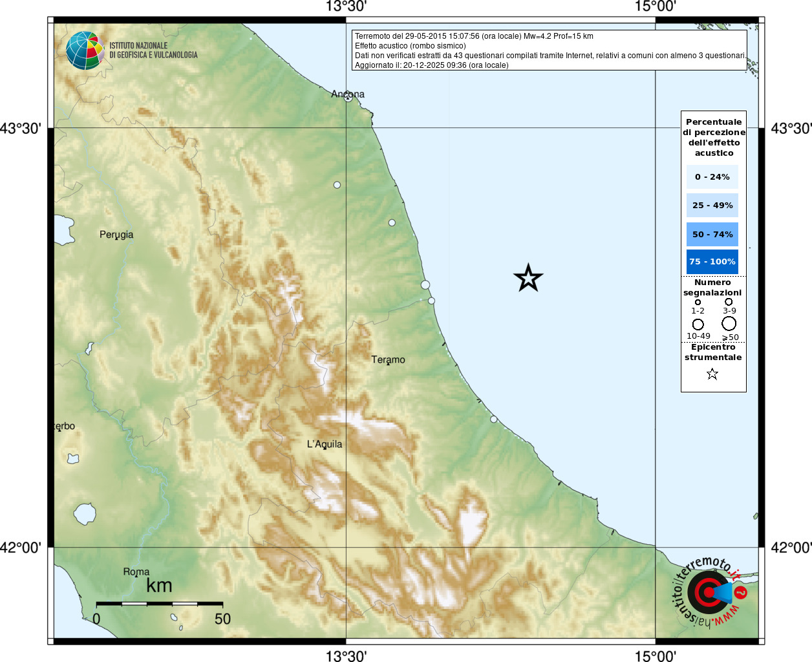Screen dimensions: 812x662
Task: Click the 3-9 reports legend circle
Action: (729, 301)
